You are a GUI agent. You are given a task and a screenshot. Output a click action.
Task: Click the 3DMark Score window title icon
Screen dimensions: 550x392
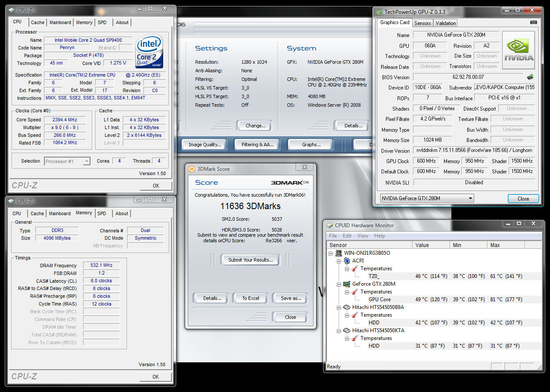point(192,169)
